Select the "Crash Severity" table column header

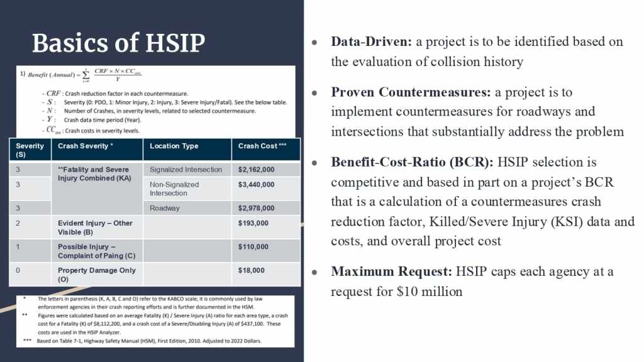[84, 146]
